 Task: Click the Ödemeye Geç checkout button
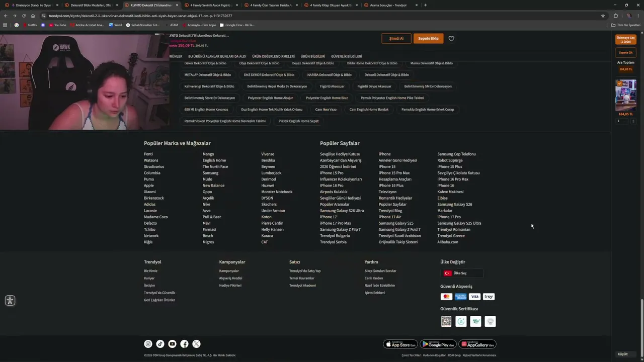[626, 39]
